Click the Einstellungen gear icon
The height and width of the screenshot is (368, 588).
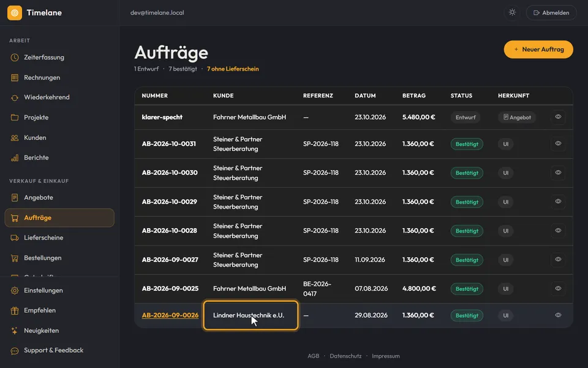click(x=15, y=290)
